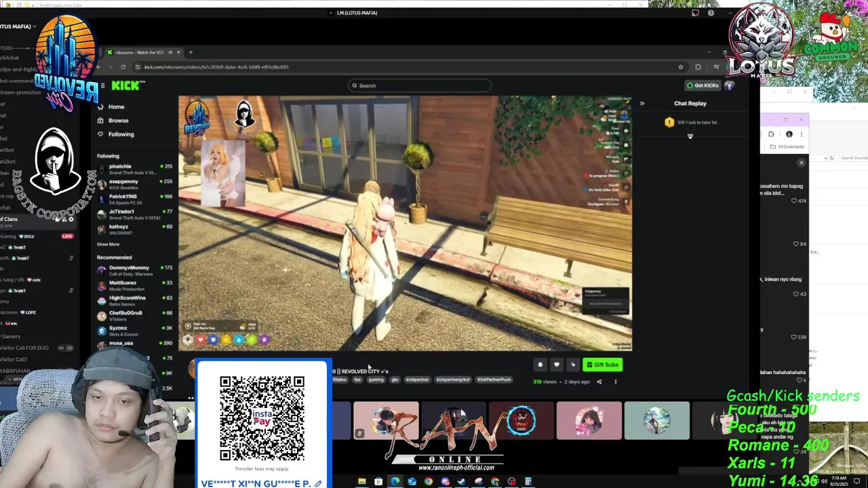Image resolution: width=868 pixels, height=488 pixels.
Task: Click the kickpartnergrind tag
Action: tap(453, 380)
